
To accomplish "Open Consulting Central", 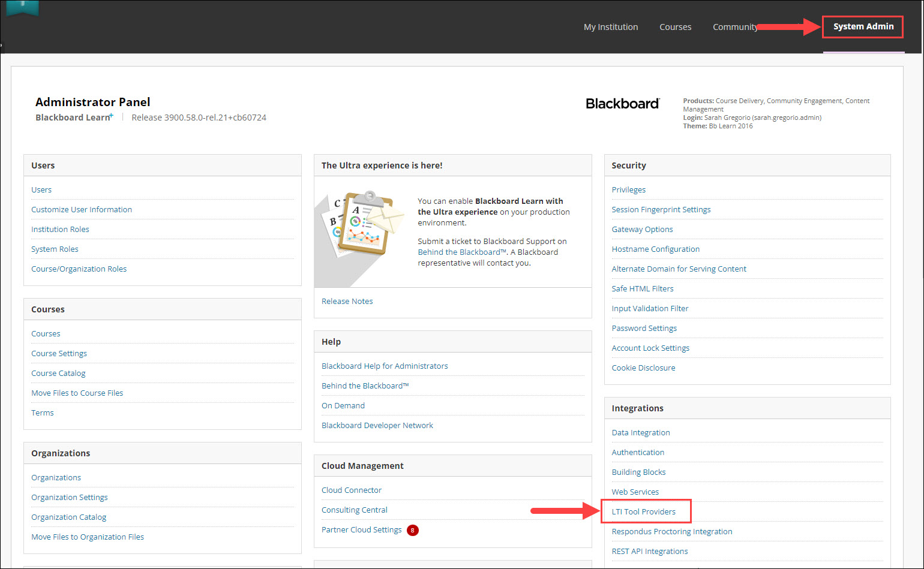I will click(355, 510).
